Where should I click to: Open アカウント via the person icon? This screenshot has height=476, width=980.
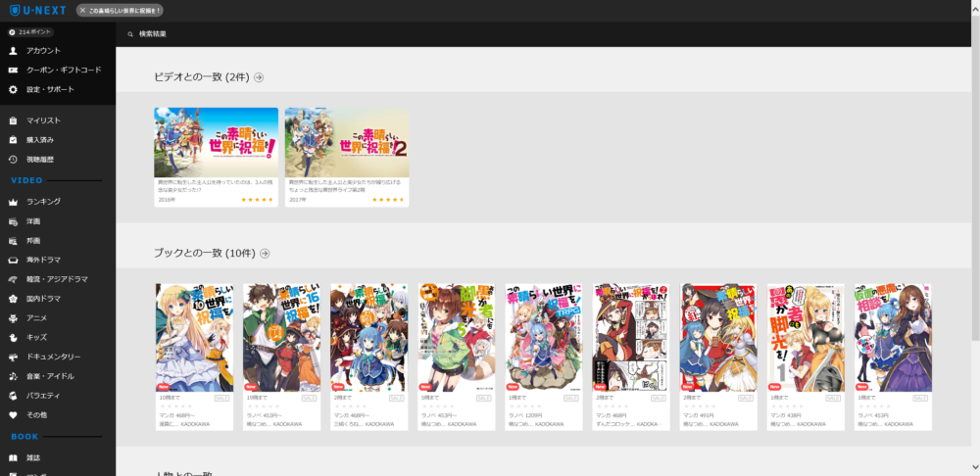pos(13,51)
